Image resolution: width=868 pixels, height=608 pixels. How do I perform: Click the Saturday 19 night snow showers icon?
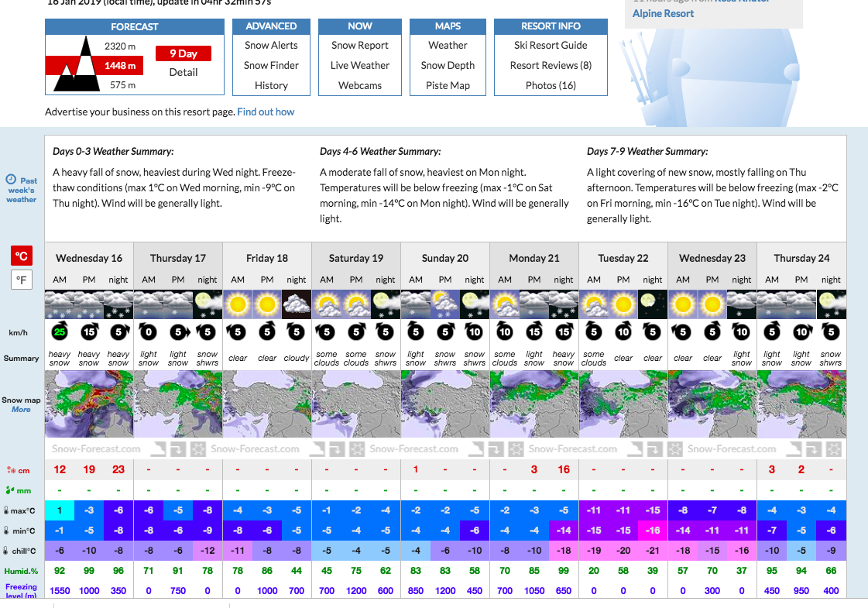(386, 304)
